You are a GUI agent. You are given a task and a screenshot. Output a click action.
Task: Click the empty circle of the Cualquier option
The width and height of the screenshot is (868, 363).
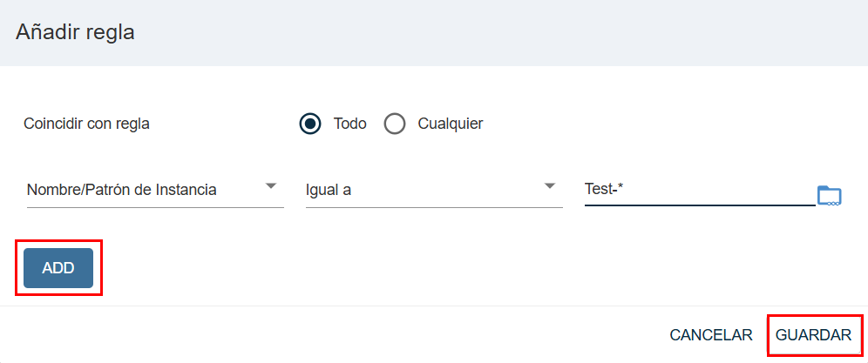(395, 124)
